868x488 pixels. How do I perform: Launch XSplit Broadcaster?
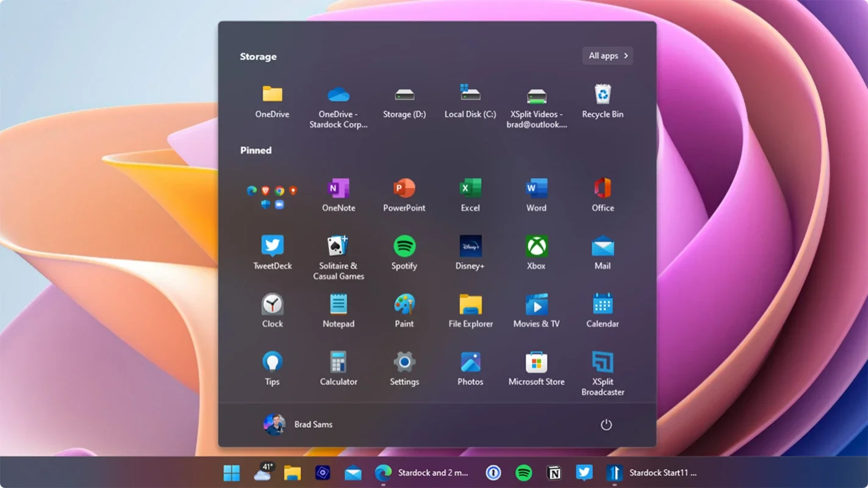603,374
